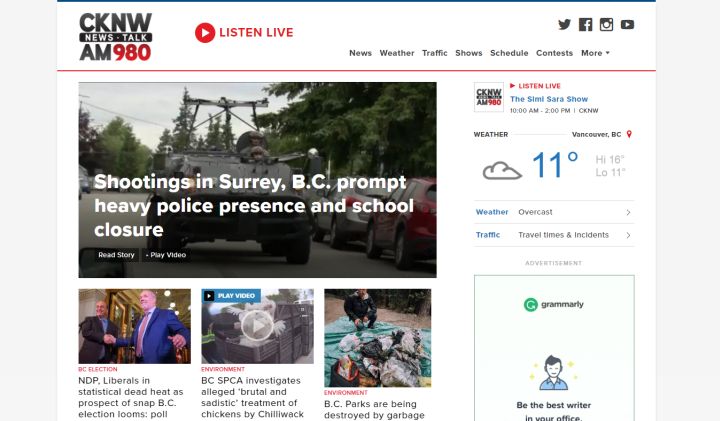The image size is (720, 421).
Task: Expand the More menu dropdown
Action: pos(595,53)
